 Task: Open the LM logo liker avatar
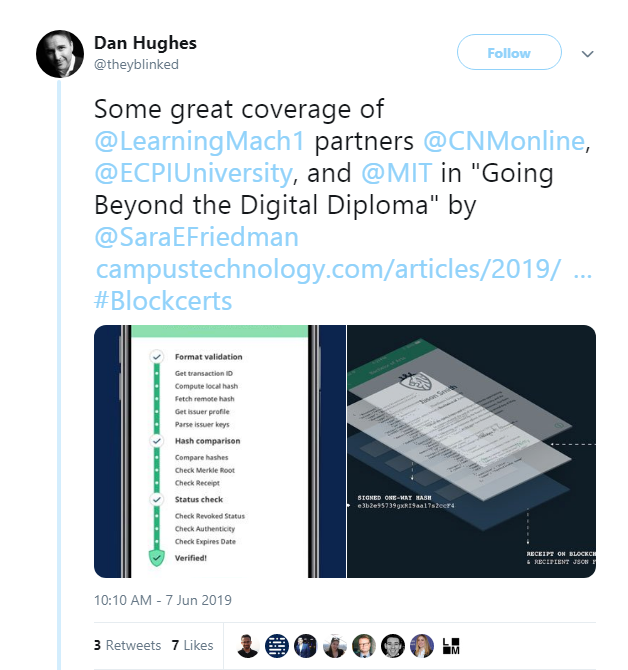[x=451, y=646]
